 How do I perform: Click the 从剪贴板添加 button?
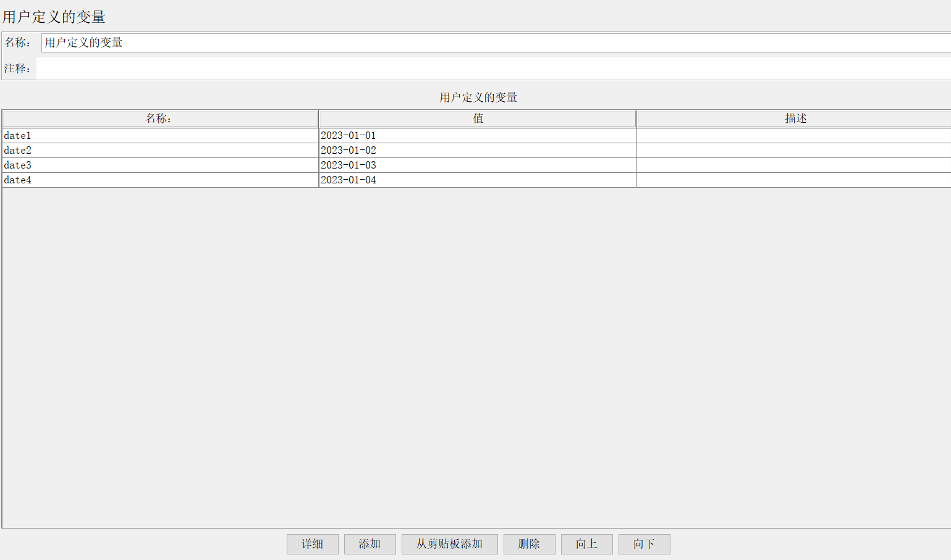[449, 544]
